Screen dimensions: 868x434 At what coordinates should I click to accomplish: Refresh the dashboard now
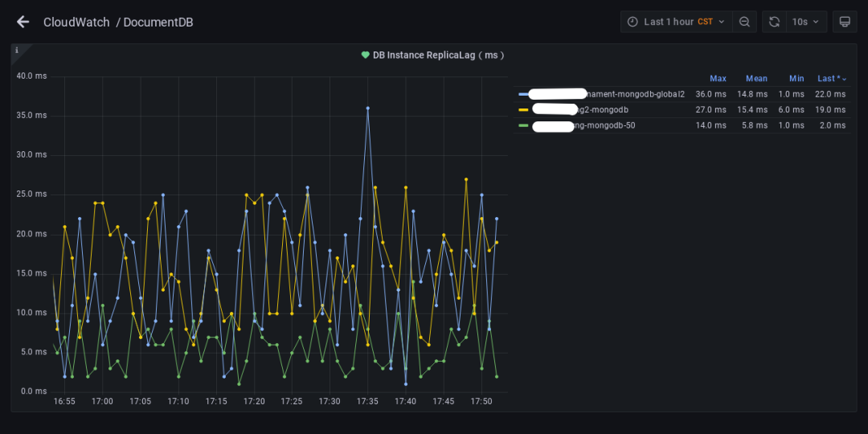775,22
